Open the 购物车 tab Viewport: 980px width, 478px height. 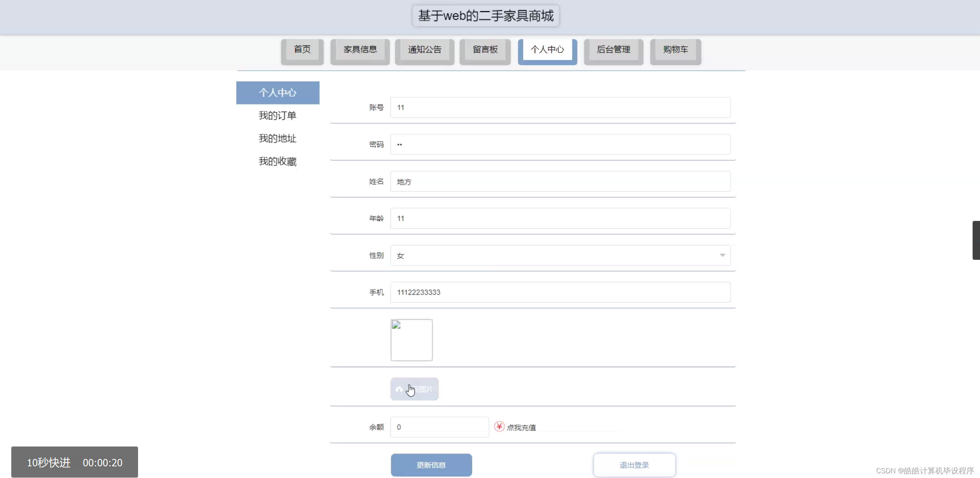[675, 50]
